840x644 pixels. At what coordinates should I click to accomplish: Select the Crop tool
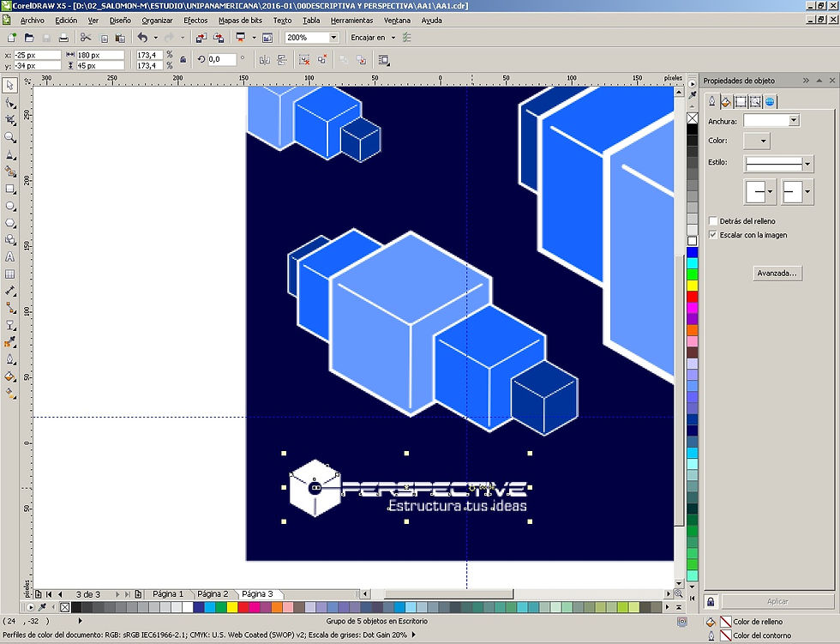click(x=9, y=119)
